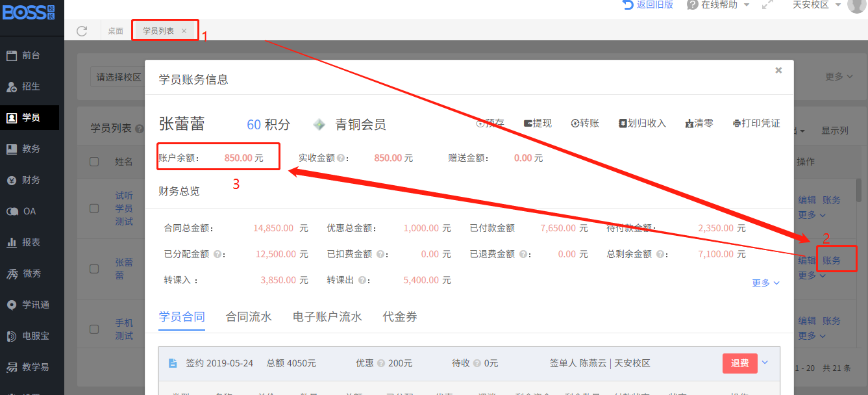The image size is (868, 395).
Task: Click the 转账 transfer action
Action: [584, 123]
